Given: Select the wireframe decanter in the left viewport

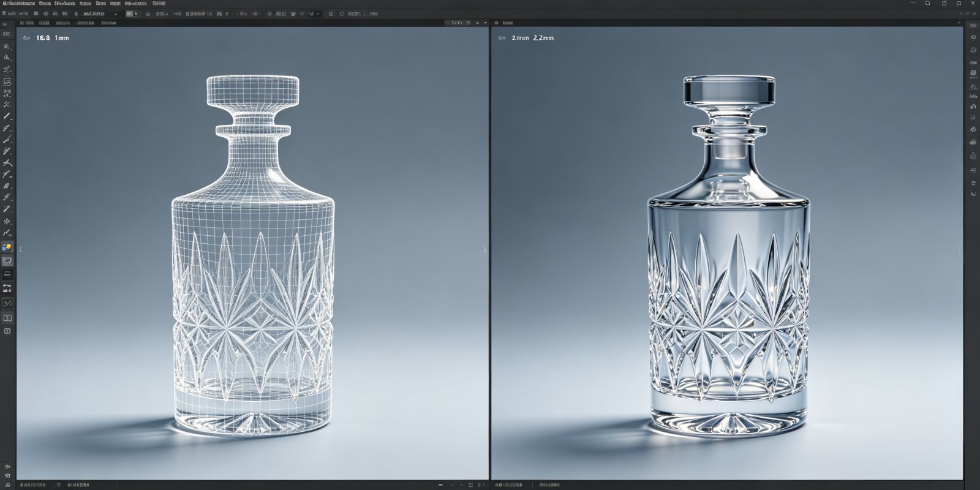Looking at the screenshot, I should pos(253,256).
